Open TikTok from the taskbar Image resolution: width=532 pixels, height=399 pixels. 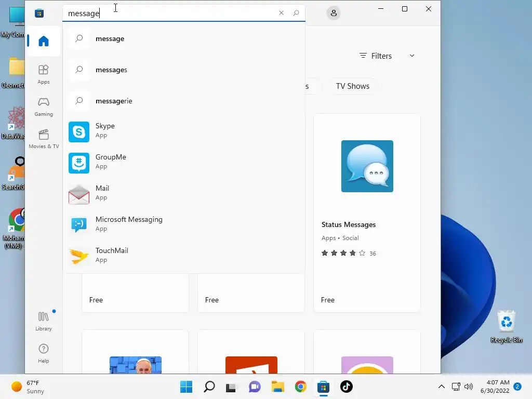[x=347, y=387]
